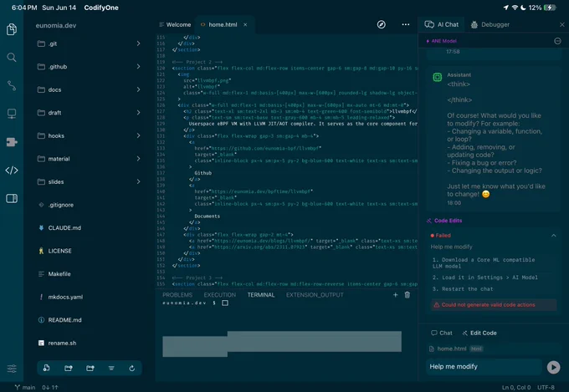Viewport: 569px width, 392px height.
Task: Open the three-dots more menu above editor
Action: click(x=406, y=24)
